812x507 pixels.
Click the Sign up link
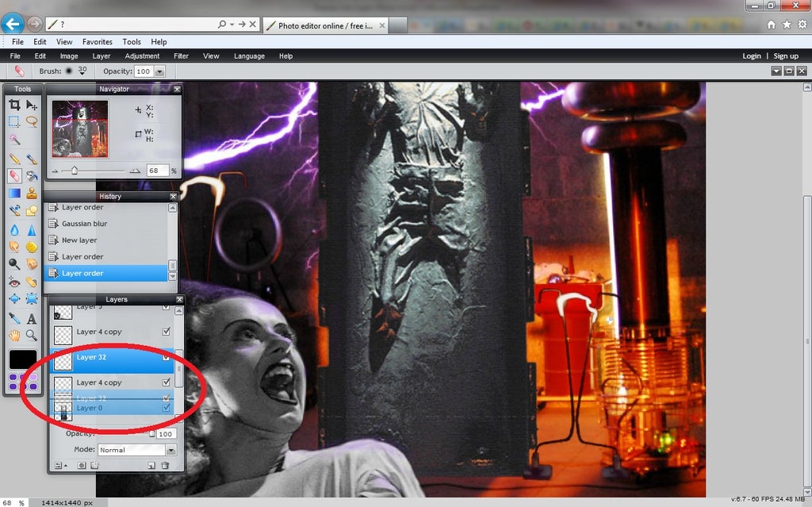(786, 56)
